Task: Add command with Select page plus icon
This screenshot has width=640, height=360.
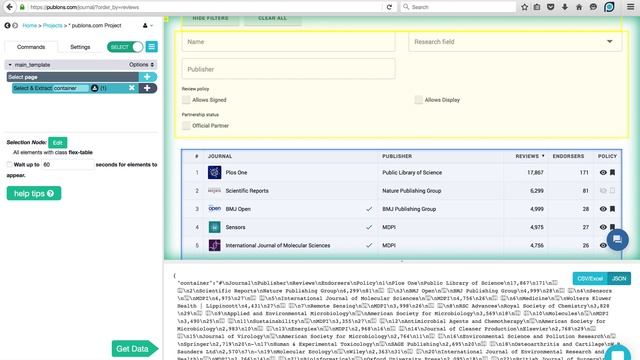Action: point(147,77)
